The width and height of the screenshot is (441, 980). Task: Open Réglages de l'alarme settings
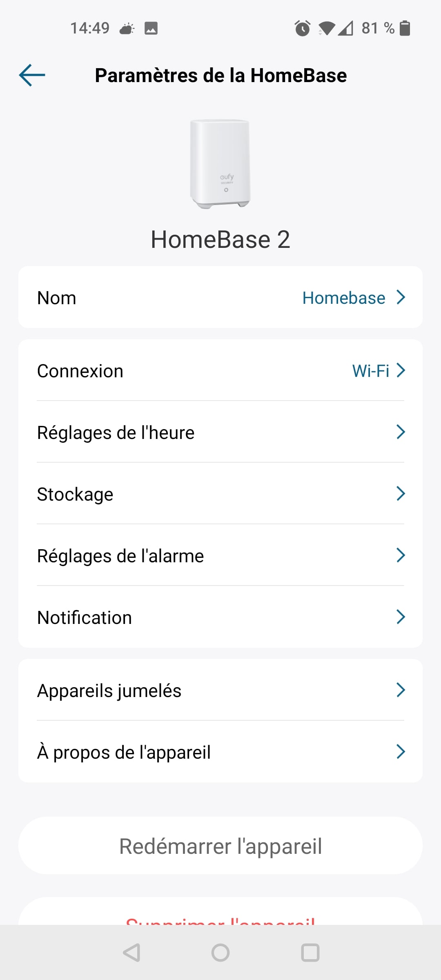click(x=220, y=555)
